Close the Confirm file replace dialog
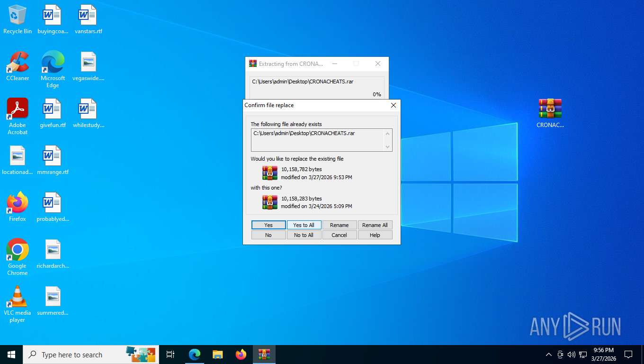This screenshot has width=644, height=364. tap(393, 105)
